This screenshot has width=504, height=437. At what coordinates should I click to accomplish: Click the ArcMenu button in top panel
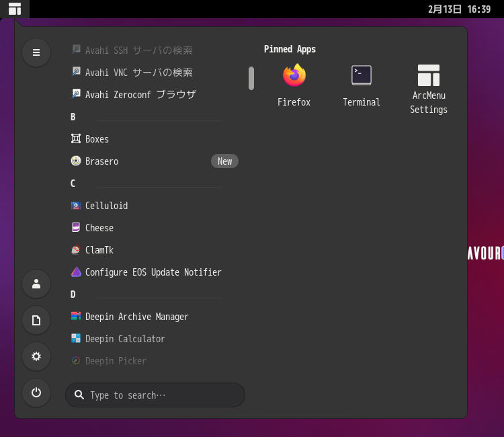click(x=15, y=9)
